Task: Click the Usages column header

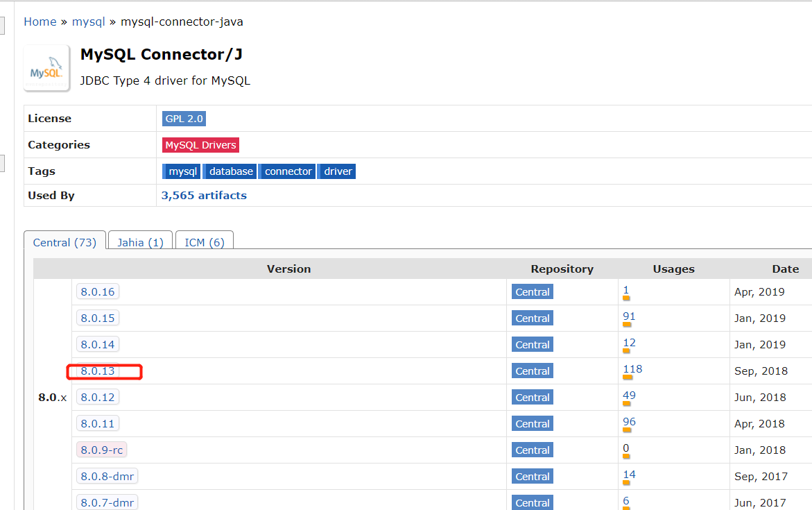Action: coord(673,269)
